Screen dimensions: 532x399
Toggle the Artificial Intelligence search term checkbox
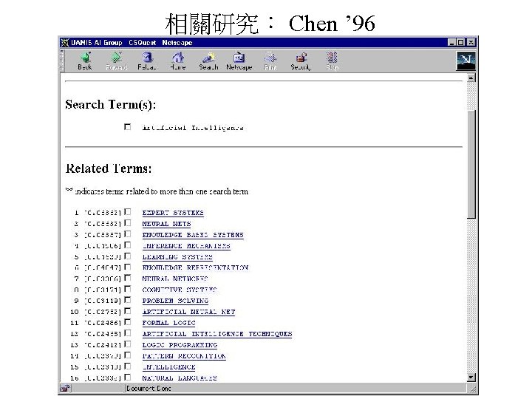(128, 126)
